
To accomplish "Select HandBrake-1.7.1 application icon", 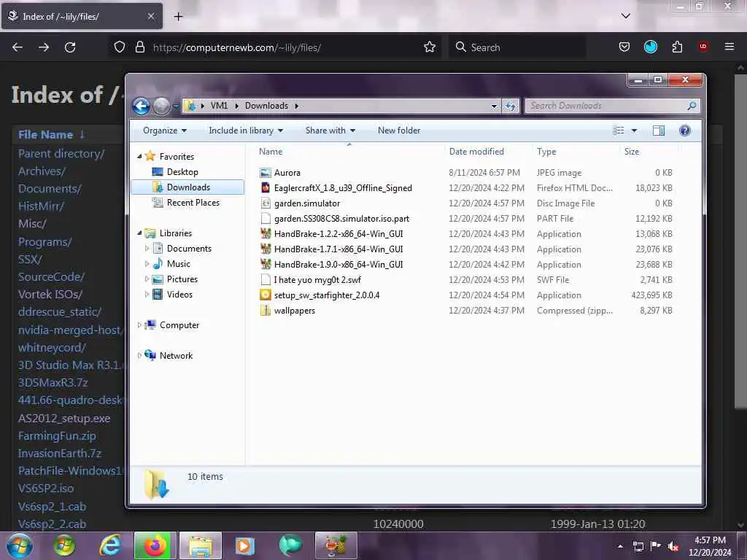I will [x=266, y=249].
